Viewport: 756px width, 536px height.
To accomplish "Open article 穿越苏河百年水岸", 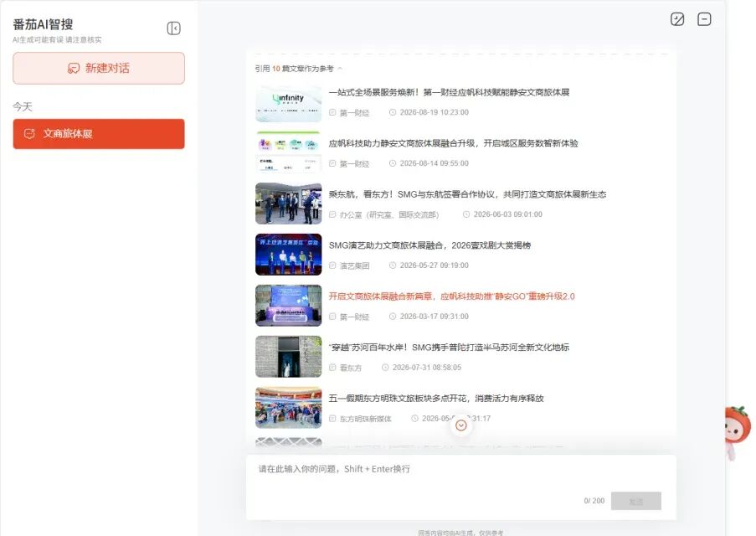I will point(449,348).
